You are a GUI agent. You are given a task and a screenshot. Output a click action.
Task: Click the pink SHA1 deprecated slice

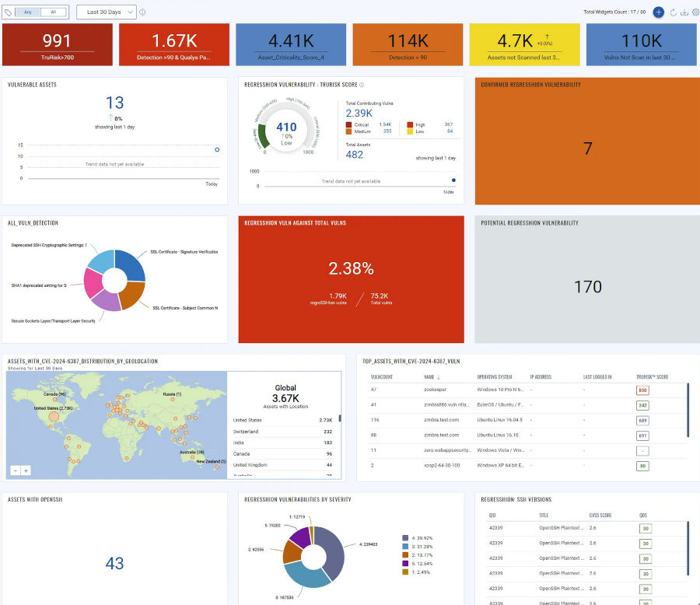click(93, 283)
